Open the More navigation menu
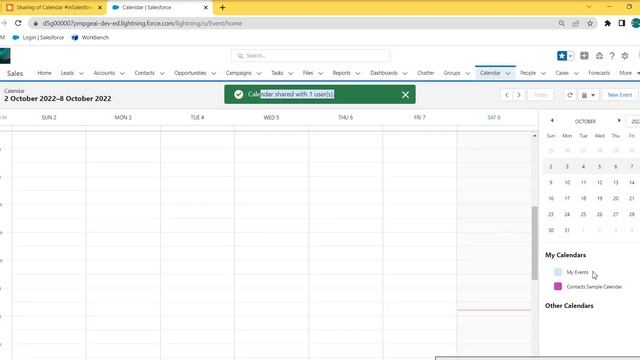The width and height of the screenshot is (640, 360). [629, 73]
